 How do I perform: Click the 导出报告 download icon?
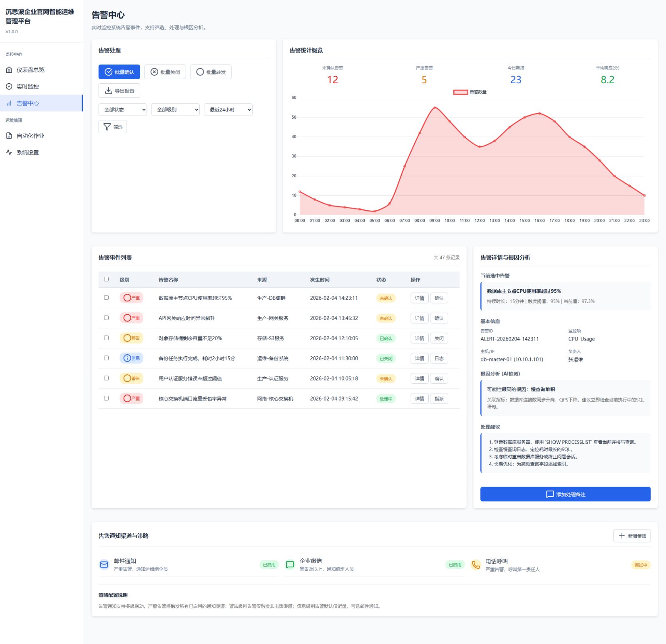pyautogui.click(x=108, y=91)
